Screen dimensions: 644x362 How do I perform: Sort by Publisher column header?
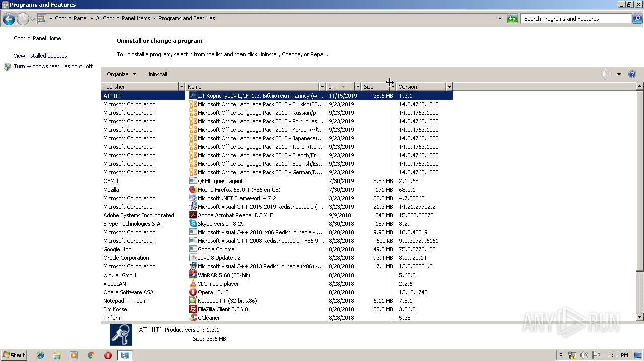pyautogui.click(x=140, y=87)
